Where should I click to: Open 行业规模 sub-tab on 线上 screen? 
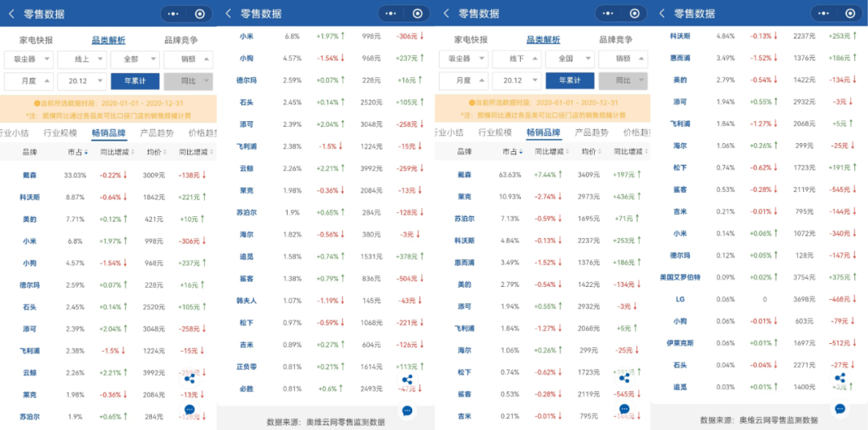pyautogui.click(x=61, y=133)
